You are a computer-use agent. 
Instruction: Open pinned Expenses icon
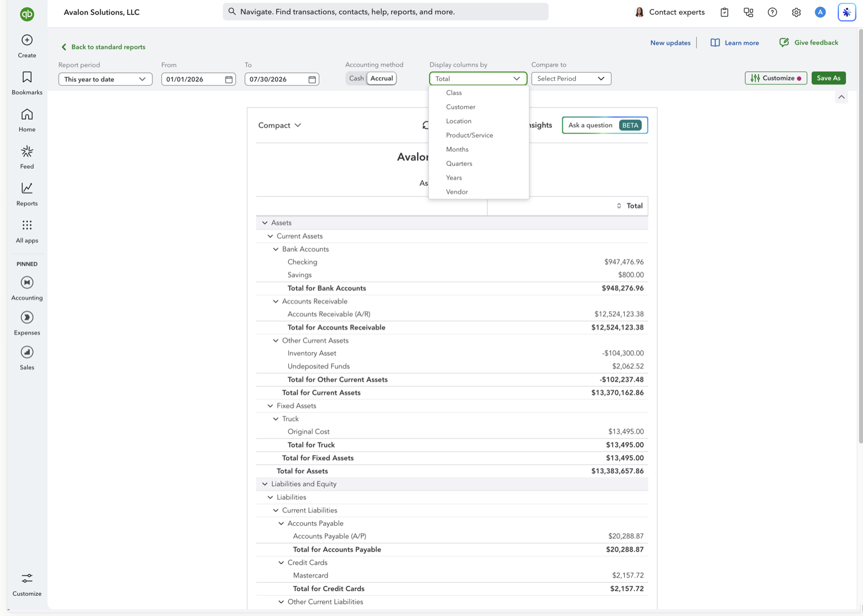27,317
